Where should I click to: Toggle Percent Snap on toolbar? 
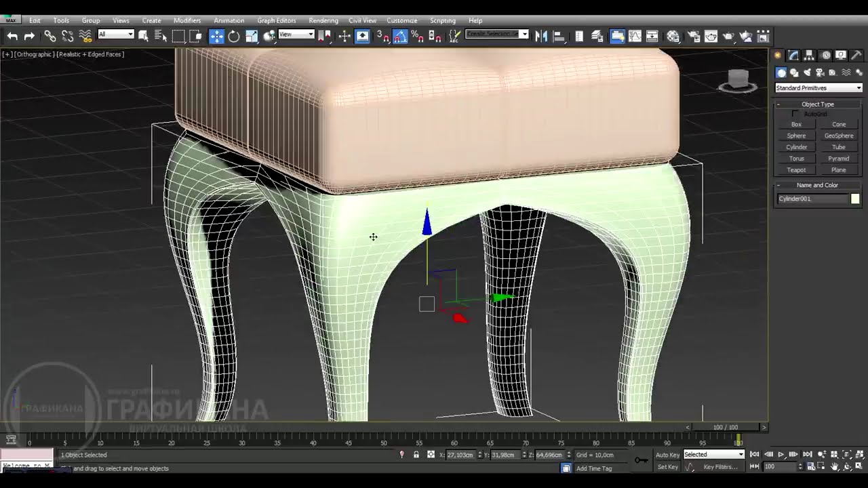(418, 36)
